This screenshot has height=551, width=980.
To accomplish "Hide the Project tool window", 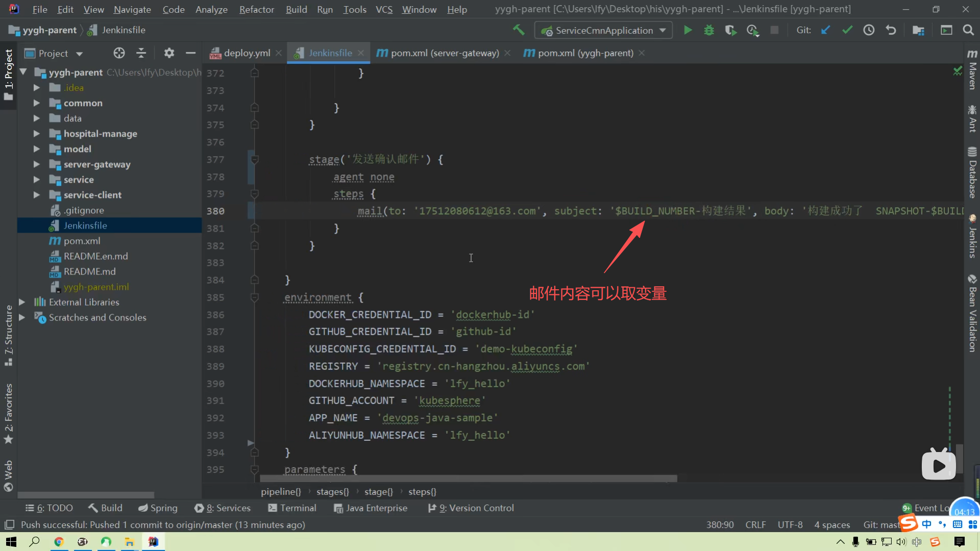I will pyautogui.click(x=190, y=53).
